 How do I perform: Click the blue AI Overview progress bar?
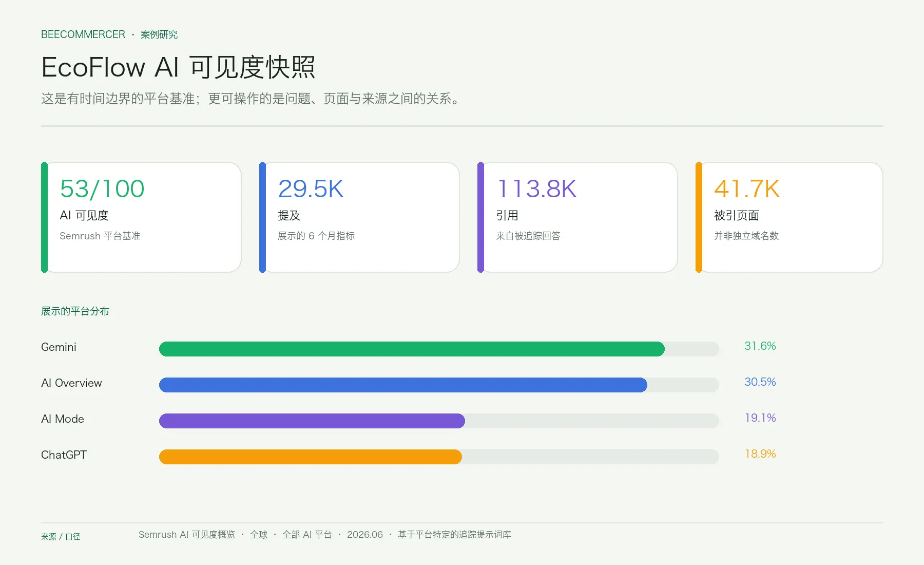tap(403, 385)
